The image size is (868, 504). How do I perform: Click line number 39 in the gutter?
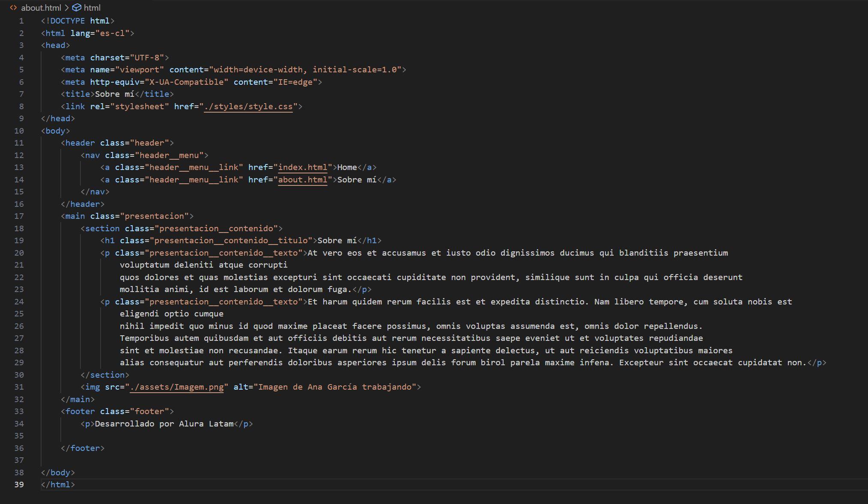(19, 485)
